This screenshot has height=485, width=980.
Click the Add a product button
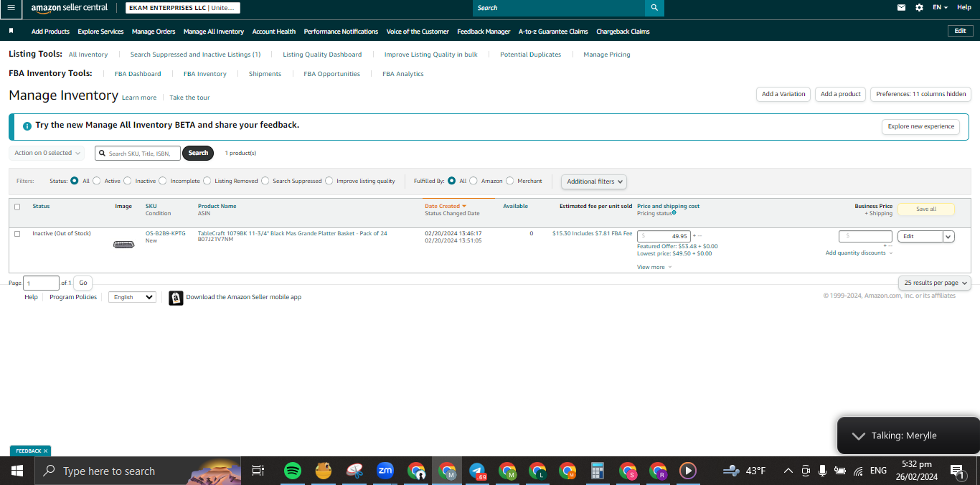click(x=841, y=94)
